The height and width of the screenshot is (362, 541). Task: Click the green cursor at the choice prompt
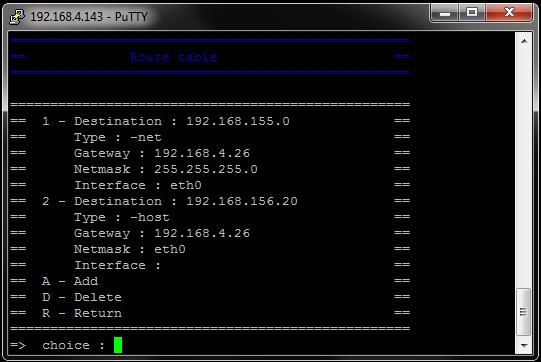[x=118, y=345]
